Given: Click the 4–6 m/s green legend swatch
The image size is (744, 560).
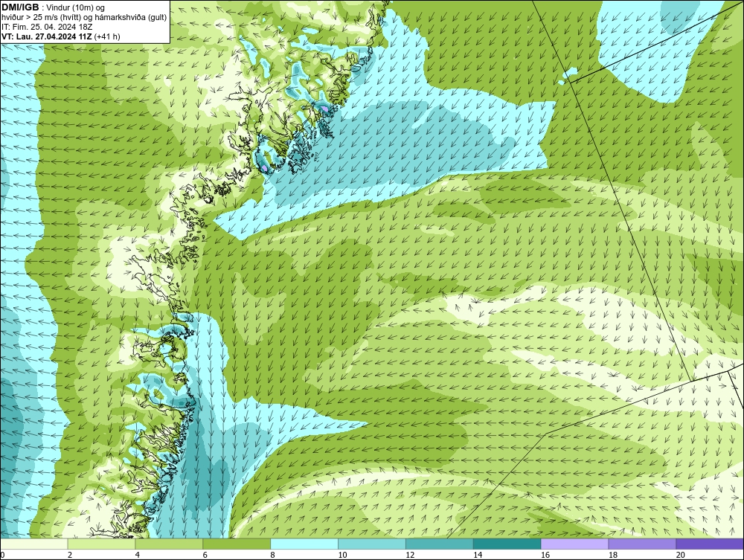Looking at the screenshot, I should (x=169, y=544).
